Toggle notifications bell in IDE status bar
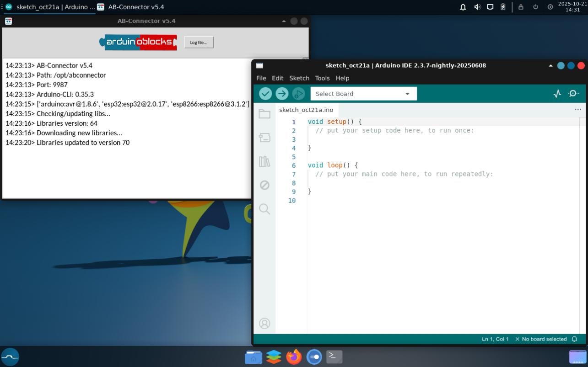Viewport: 588px width, 367px height. click(574, 339)
